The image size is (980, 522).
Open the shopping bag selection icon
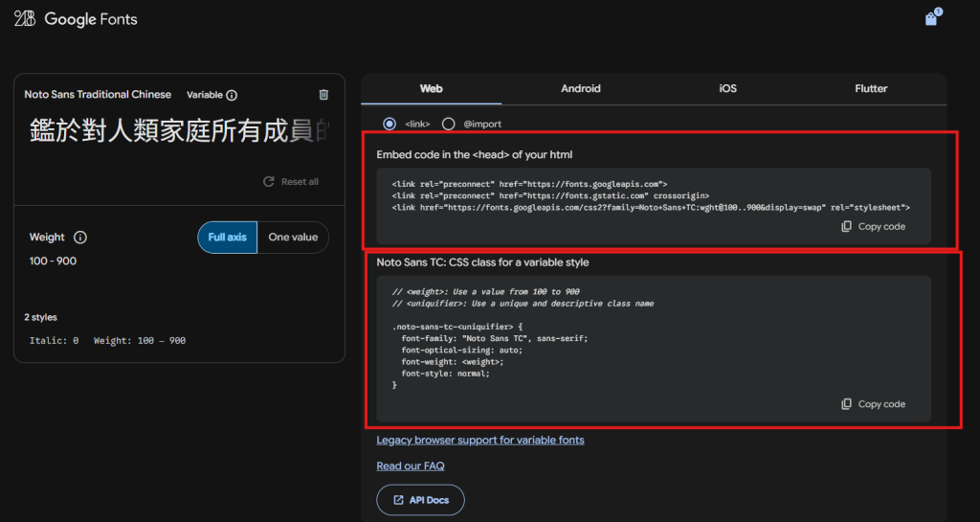(931, 19)
